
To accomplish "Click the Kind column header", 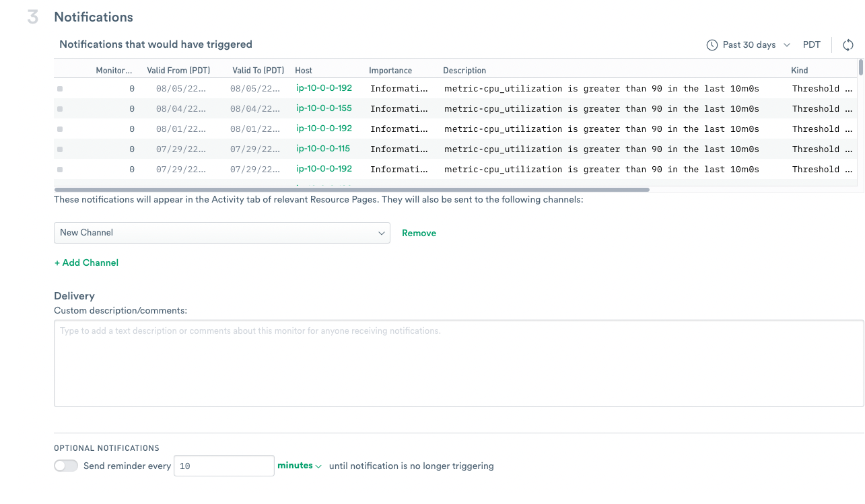I will pyautogui.click(x=800, y=70).
